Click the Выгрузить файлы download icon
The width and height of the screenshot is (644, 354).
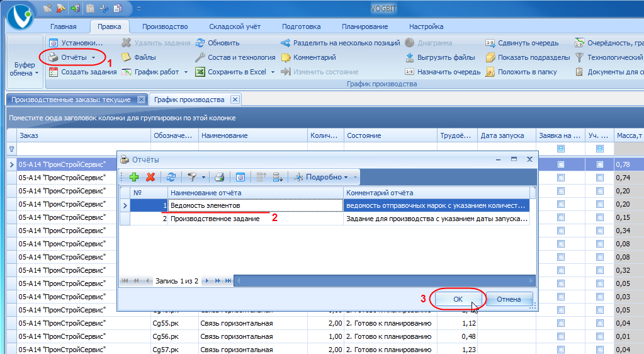coord(409,57)
